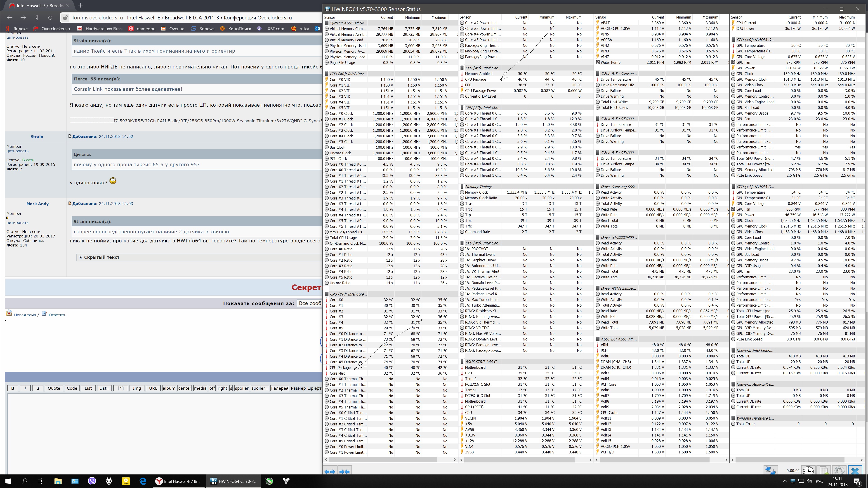Expand sensor columns with left-right arrows icon
Viewport: 868px width, 488px height.
[x=330, y=471]
